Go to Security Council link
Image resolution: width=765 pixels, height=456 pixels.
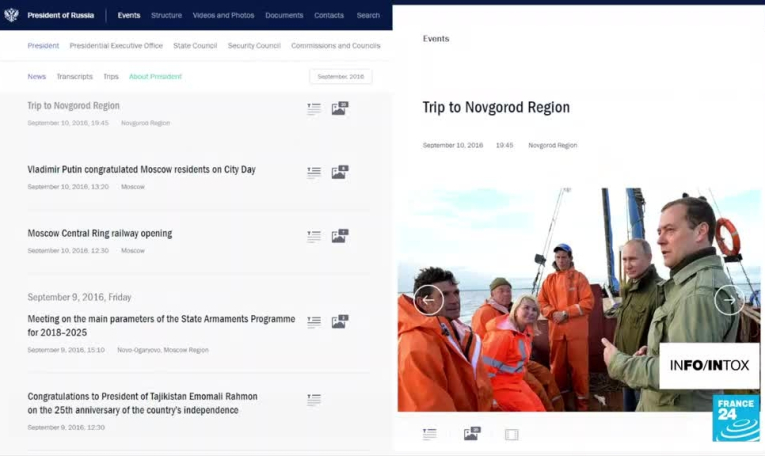pyautogui.click(x=254, y=46)
